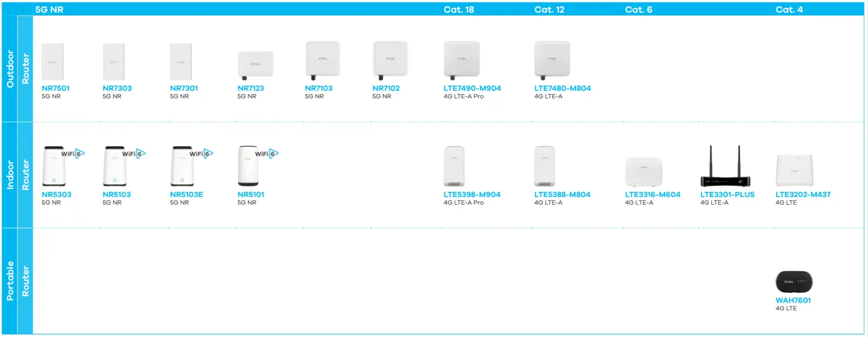Image resolution: width=868 pixels, height=338 pixels.
Task: Click the WAH7601 portable router image
Action: click(794, 282)
